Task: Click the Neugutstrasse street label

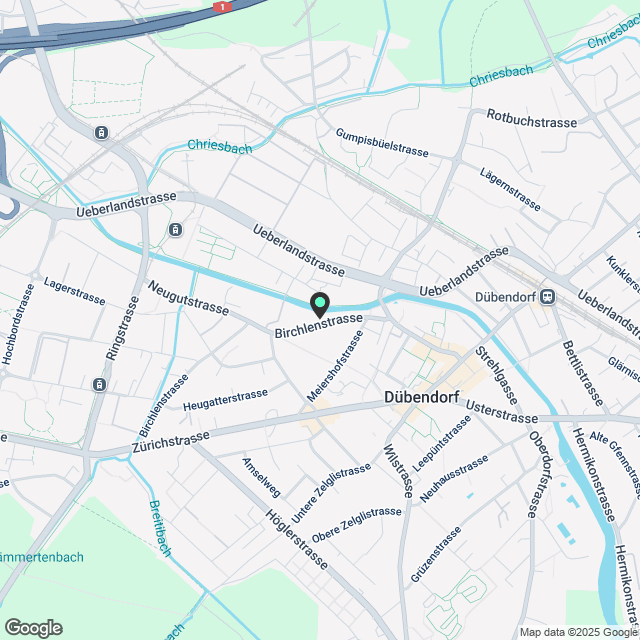Action: pos(188,298)
